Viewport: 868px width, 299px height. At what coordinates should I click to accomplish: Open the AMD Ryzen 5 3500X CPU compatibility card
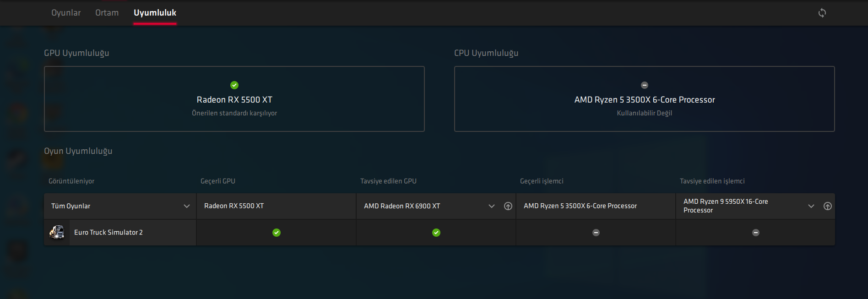(x=645, y=99)
